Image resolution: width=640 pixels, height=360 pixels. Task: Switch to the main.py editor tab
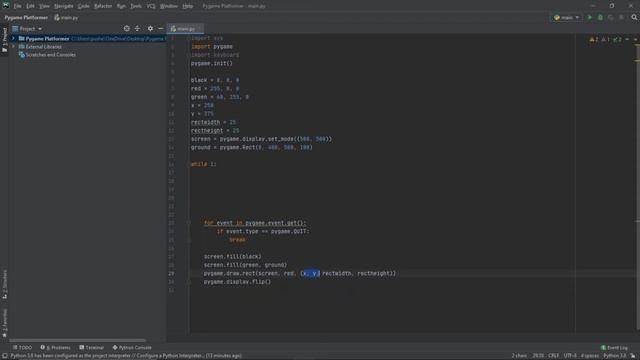pyautogui.click(x=185, y=29)
